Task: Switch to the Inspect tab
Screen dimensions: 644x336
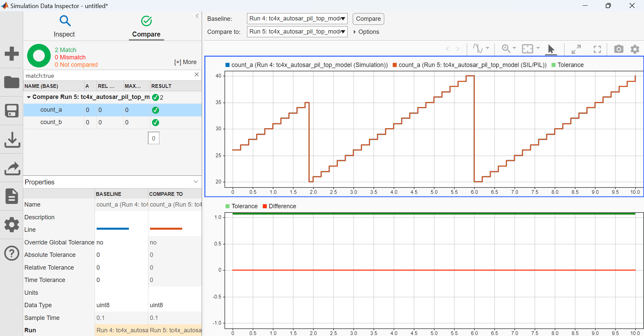Action: (x=64, y=26)
